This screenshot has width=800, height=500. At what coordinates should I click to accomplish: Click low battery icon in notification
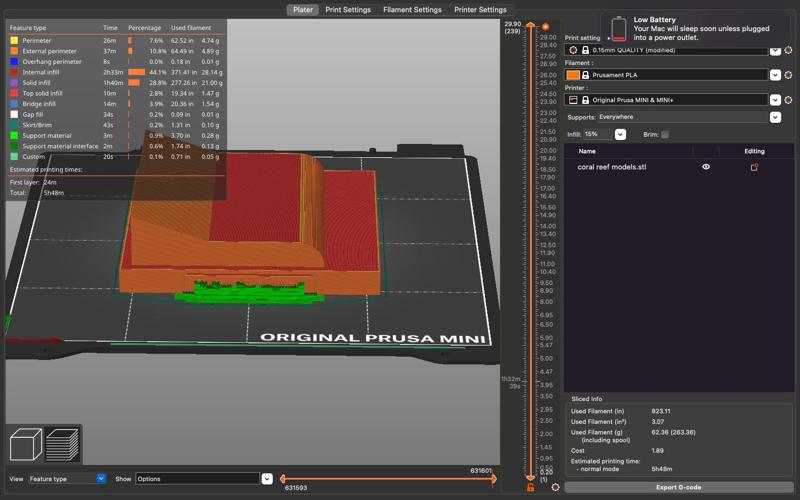tap(618, 29)
